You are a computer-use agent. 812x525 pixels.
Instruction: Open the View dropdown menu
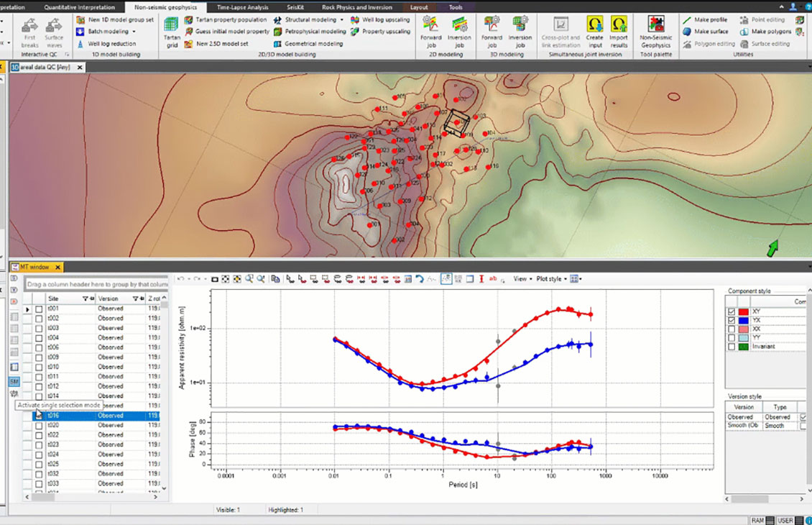[522, 279]
